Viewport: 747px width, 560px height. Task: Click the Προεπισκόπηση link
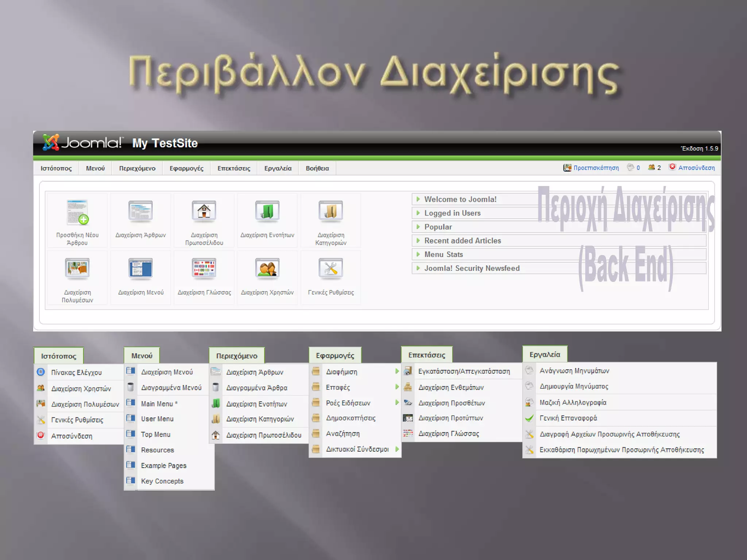(x=596, y=168)
